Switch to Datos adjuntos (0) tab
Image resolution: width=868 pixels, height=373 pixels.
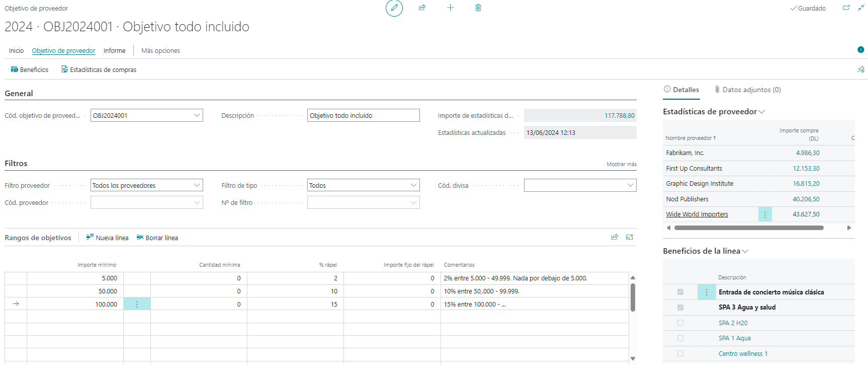coord(748,90)
